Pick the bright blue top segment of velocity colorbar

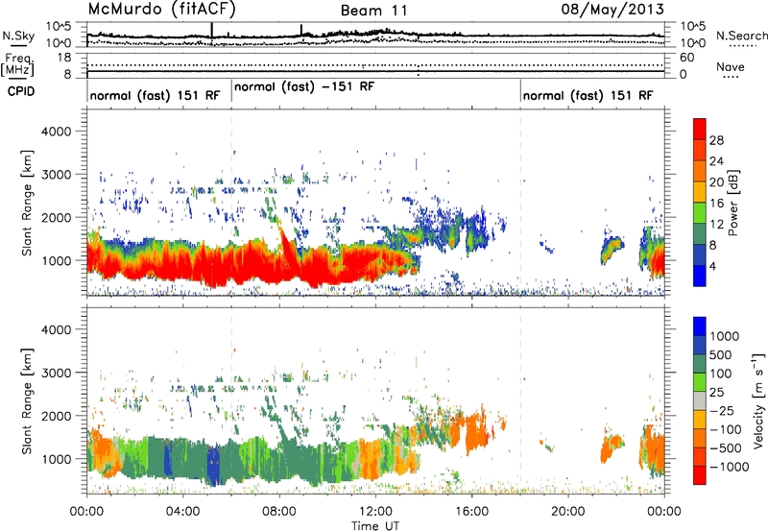[700, 326]
